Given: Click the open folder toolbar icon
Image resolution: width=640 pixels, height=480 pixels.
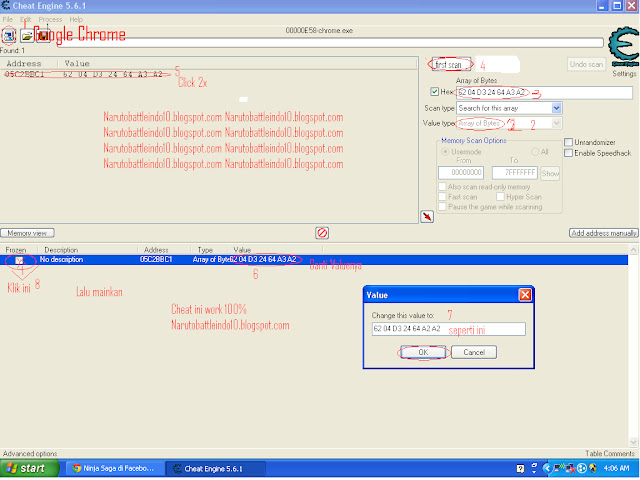Looking at the screenshot, I should (27, 36).
